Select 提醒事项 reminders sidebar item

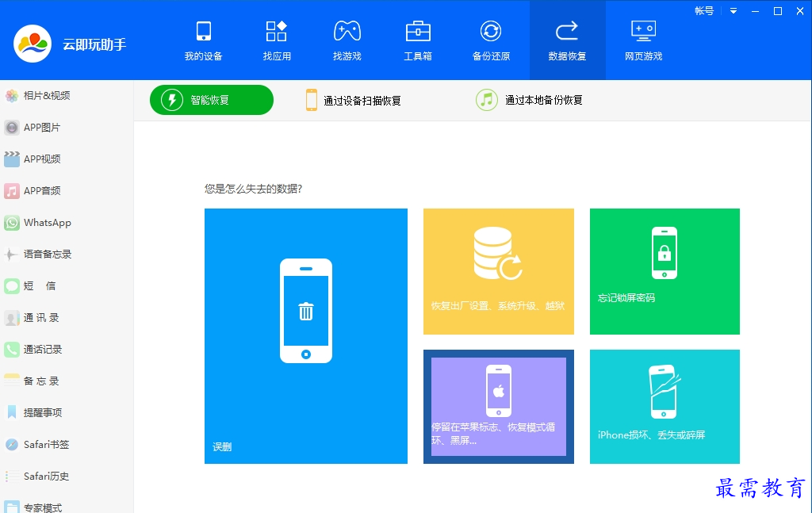(x=67, y=412)
